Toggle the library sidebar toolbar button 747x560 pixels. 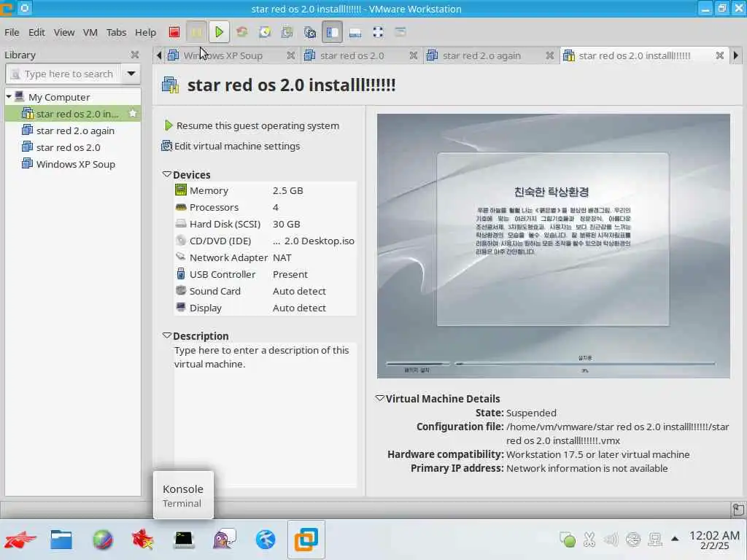[332, 32]
